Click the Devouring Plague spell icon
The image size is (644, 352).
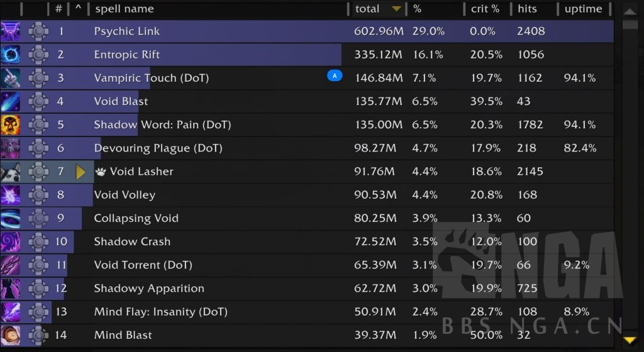[x=10, y=148]
